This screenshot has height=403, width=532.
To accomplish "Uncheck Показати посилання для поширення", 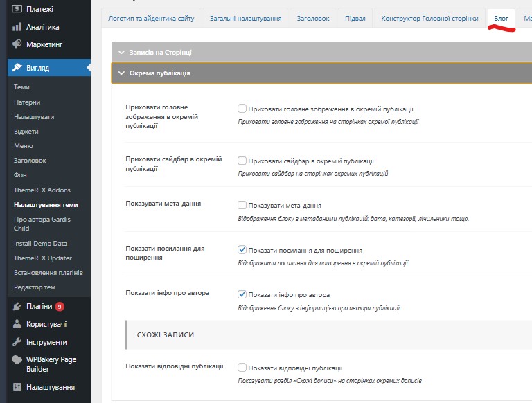I will (242, 250).
